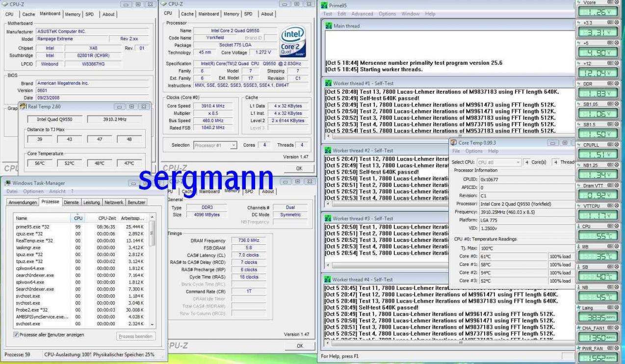Screen dimensions: 625x364
Task: Click the Core Speed value 3910.4 MHz
Action: pyautogui.click(x=212, y=106)
